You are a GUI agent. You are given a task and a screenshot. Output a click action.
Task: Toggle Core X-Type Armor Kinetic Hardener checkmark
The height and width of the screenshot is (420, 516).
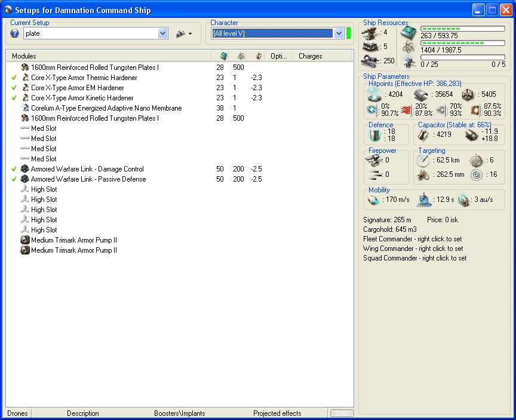point(14,98)
